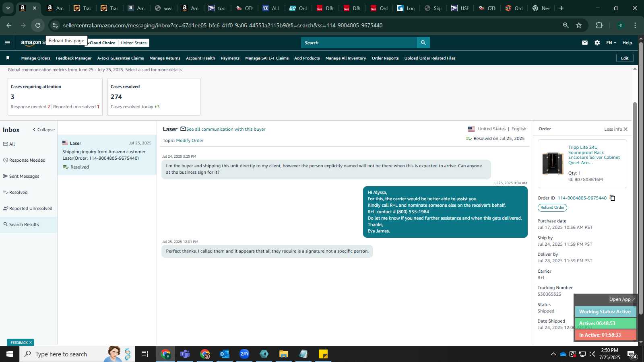Open Upload Order Related Files
Screen dimensions: 644x362
[430, 58]
